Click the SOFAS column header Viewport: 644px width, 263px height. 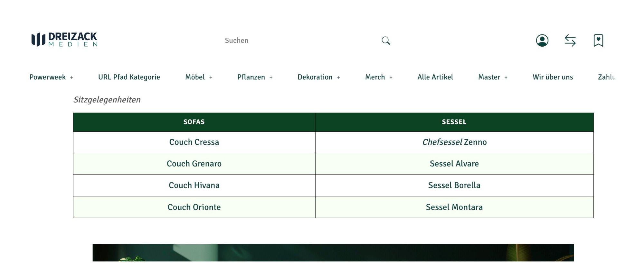[x=194, y=122]
